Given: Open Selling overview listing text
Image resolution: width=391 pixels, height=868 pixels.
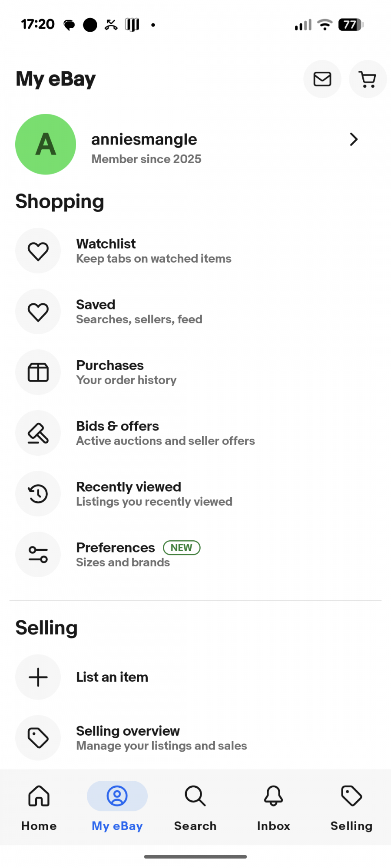Looking at the screenshot, I should [161, 738].
